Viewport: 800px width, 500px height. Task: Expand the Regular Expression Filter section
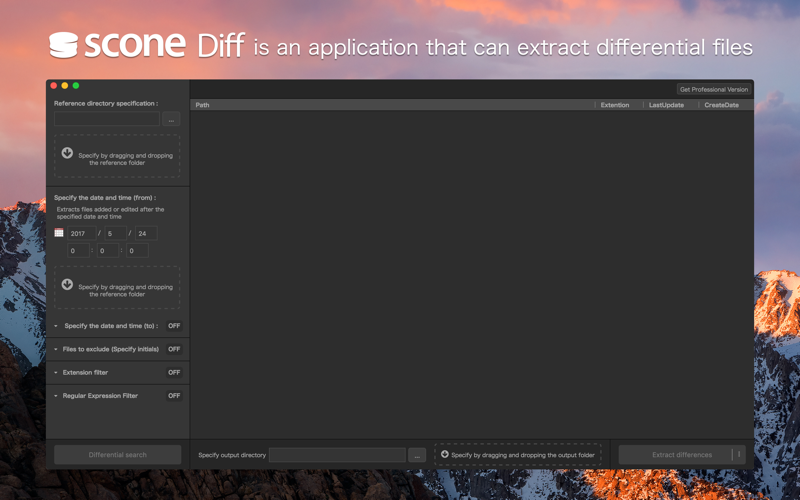[56, 396]
